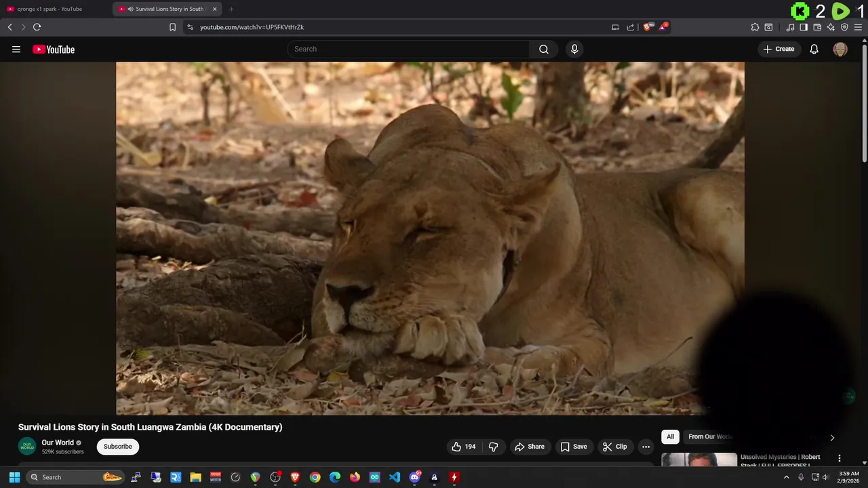Like the video with thumbs up
Image resolution: width=868 pixels, height=488 pixels.
point(465,447)
